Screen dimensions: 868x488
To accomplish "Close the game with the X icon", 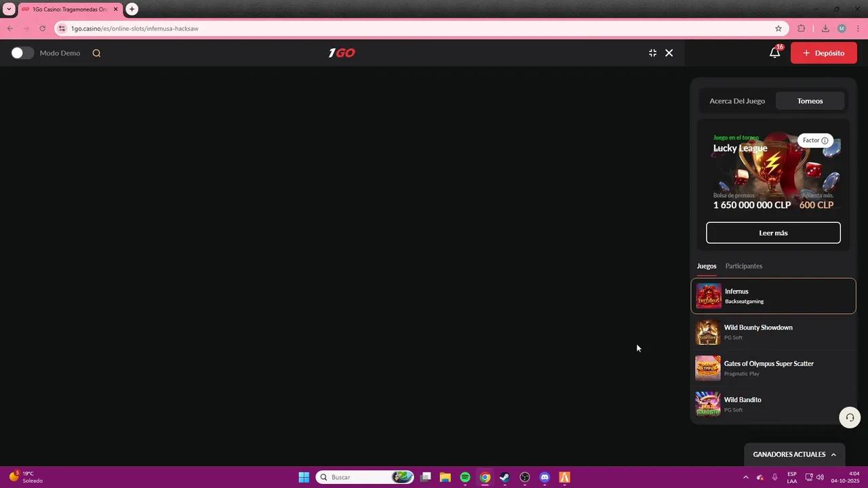I will 669,53.
